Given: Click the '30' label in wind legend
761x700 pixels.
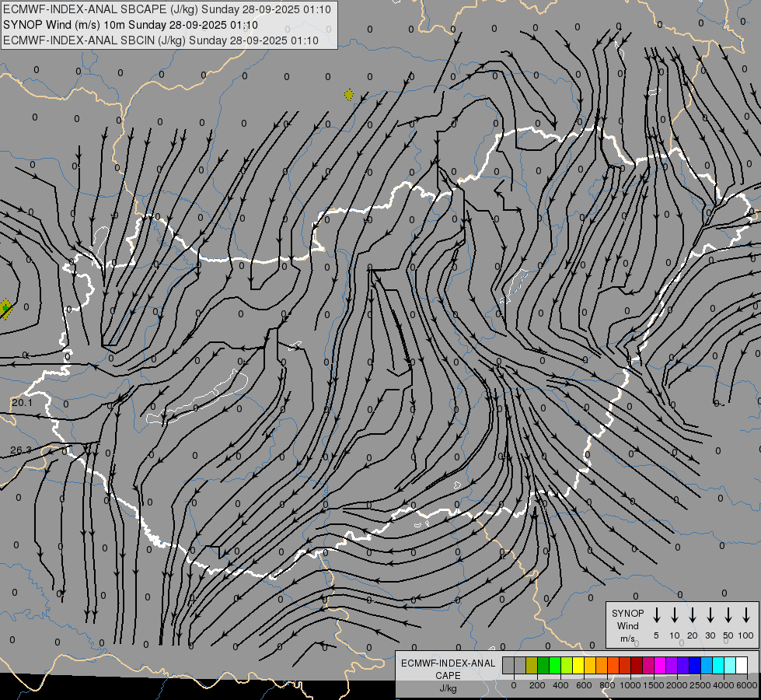Looking at the screenshot, I should [x=710, y=635].
